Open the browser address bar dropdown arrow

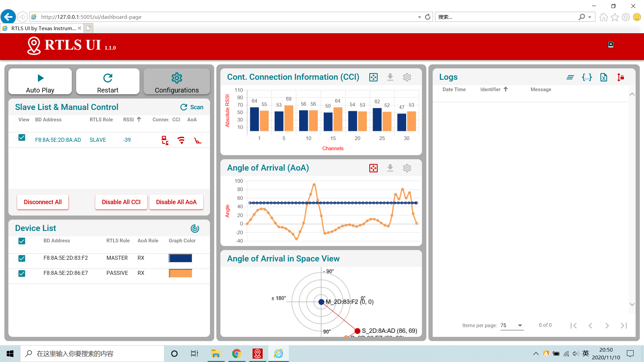point(419,17)
